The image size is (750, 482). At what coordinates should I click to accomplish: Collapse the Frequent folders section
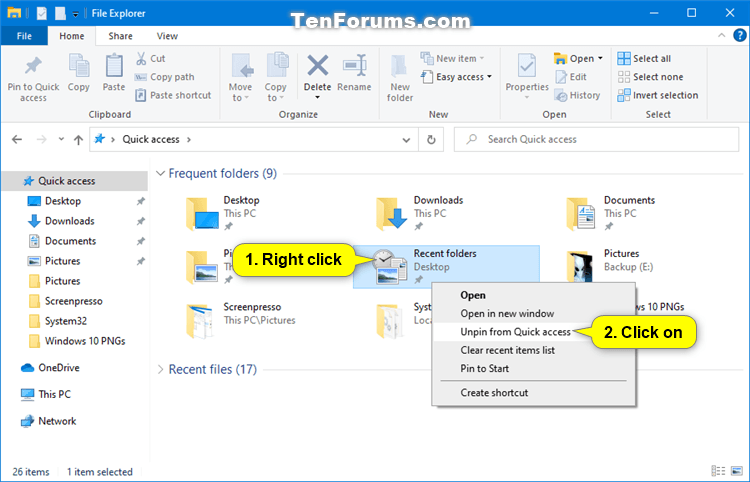click(161, 173)
